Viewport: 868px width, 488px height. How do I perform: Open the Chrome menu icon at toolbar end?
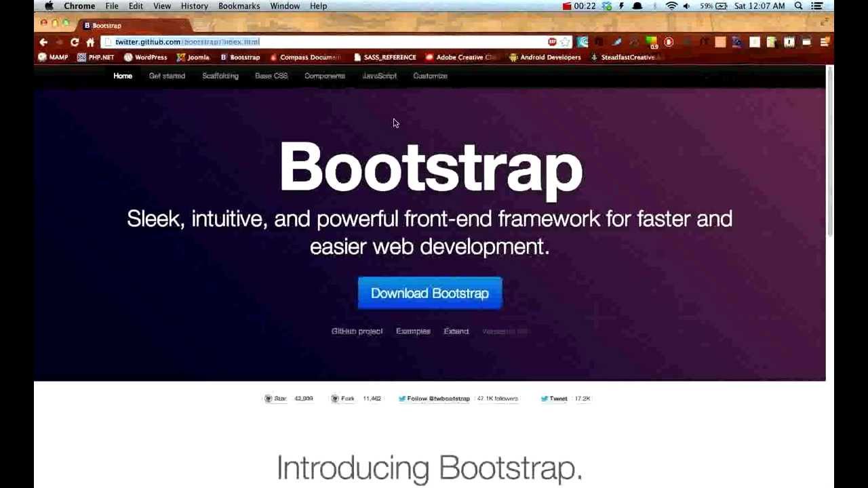click(825, 42)
